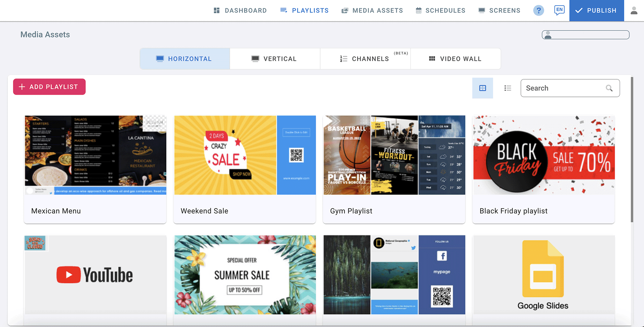Select the Gym Playlist thumbnail
The height and width of the screenshot is (327, 644).
pyautogui.click(x=394, y=155)
